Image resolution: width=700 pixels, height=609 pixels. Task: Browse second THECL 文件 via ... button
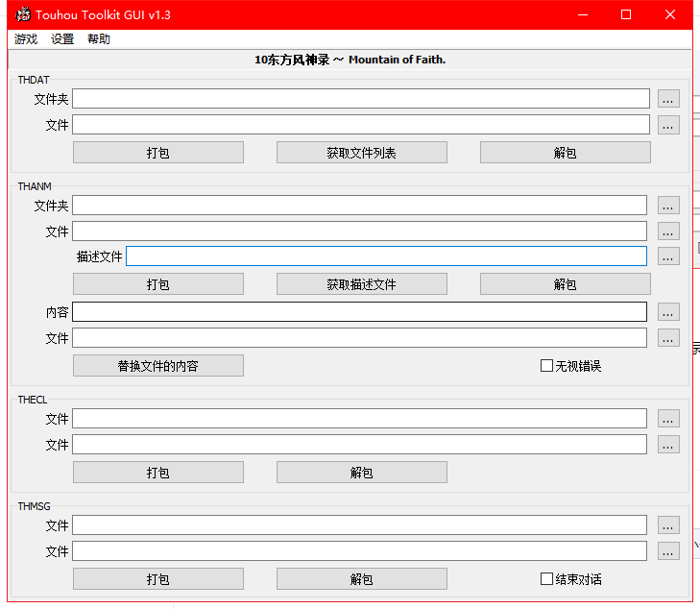click(x=668, y=445)
